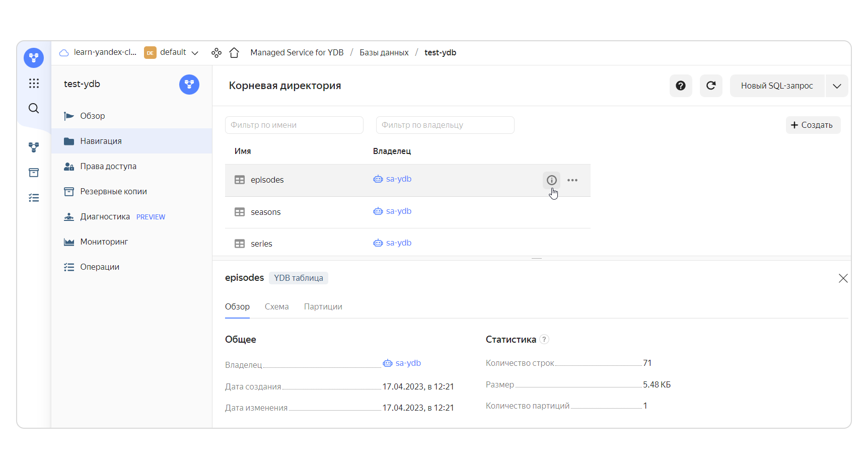
Task: Open Базы данных breadcrumb link
Action: [x=384, y=52]
